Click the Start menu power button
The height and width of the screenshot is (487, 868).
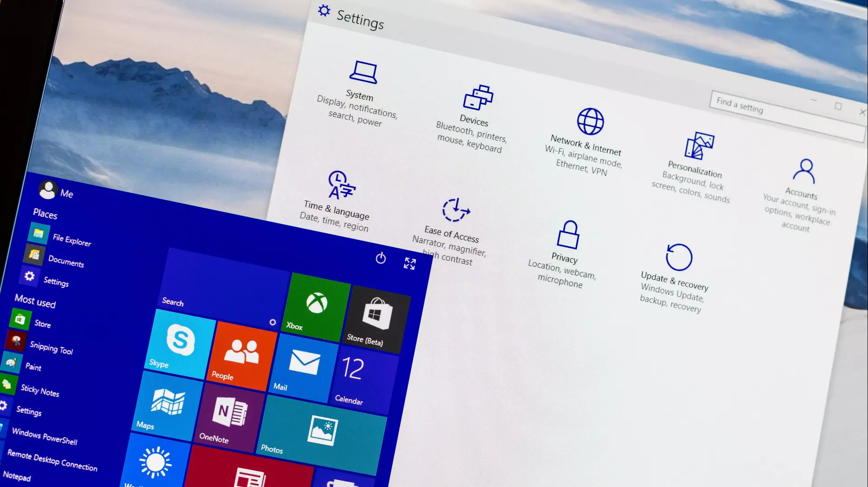pyautogui.click(x=381, y=258)
